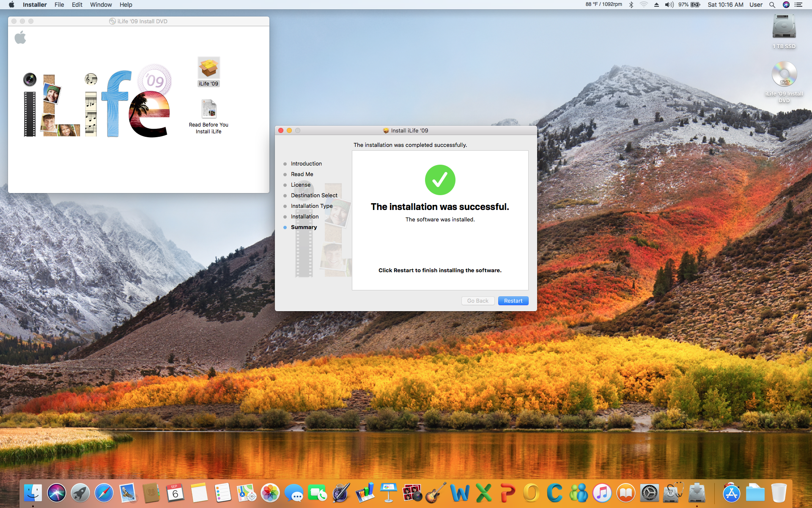
Task: Click the Restart button in the installer
Action: click(x=513, y=301)
